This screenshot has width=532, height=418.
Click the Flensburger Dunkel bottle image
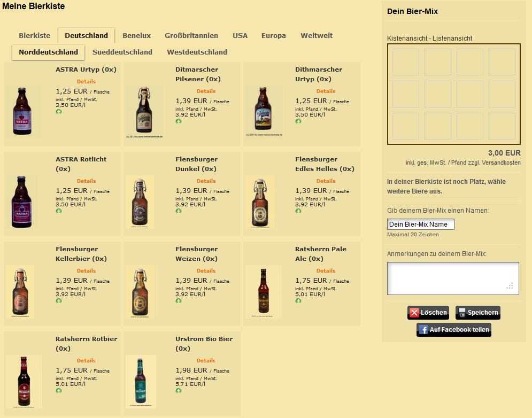click(140, 202)
